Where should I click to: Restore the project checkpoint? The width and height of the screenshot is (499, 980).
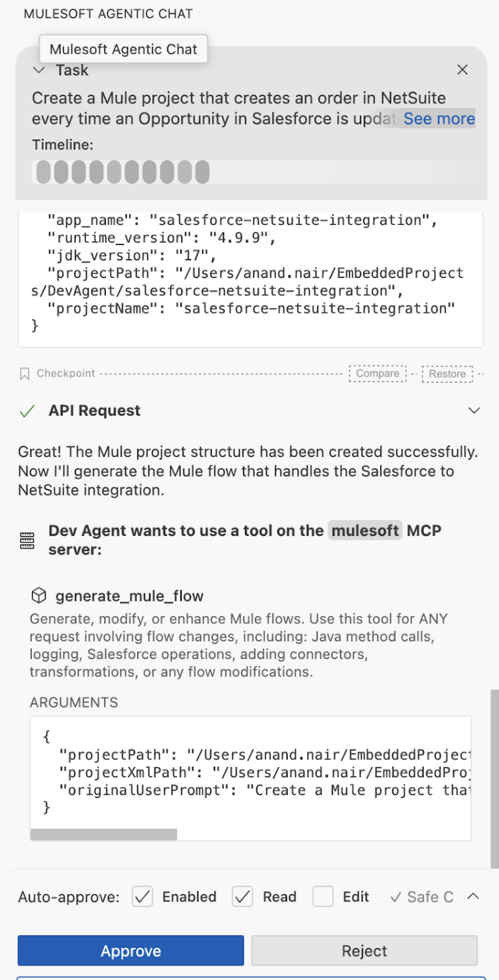[447, 373]
